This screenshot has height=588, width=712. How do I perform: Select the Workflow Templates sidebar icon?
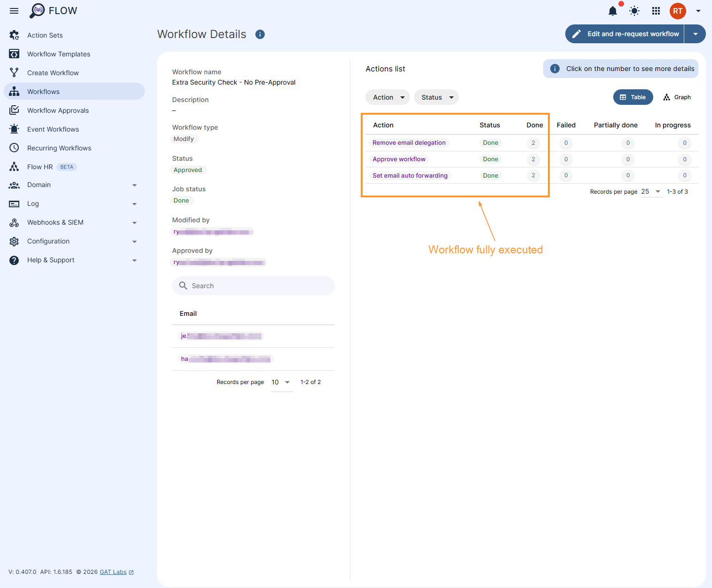[14, 54]
